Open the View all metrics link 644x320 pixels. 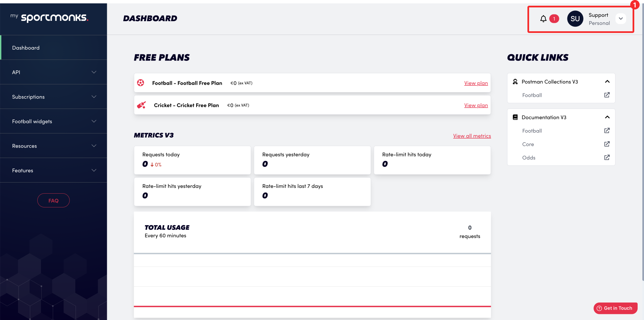[x=472, y=136]
